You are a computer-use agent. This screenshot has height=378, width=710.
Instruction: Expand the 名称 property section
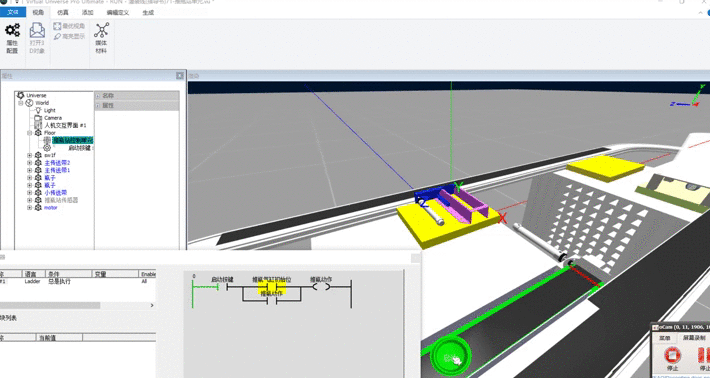point(98,96)
